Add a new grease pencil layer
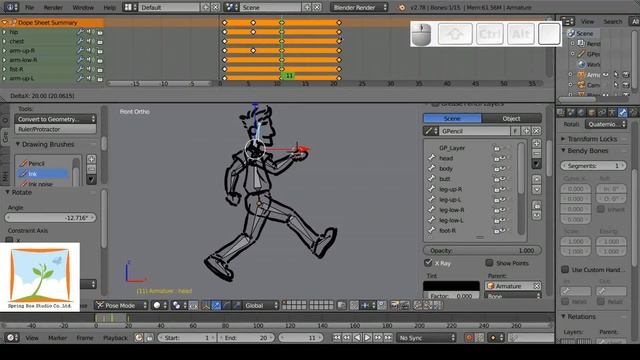 (536, 144)
